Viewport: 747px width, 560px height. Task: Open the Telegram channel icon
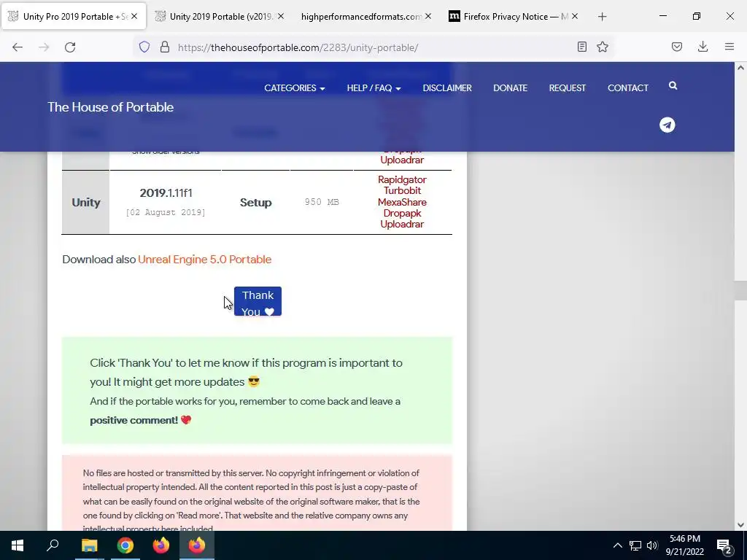[x=667, y=125]
